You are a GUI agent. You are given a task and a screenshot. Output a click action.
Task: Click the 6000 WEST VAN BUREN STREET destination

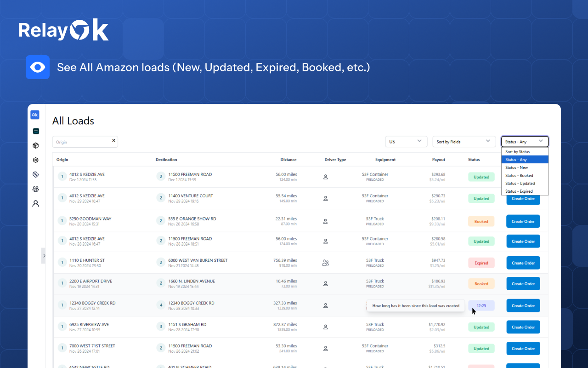(x=198, y=260)
